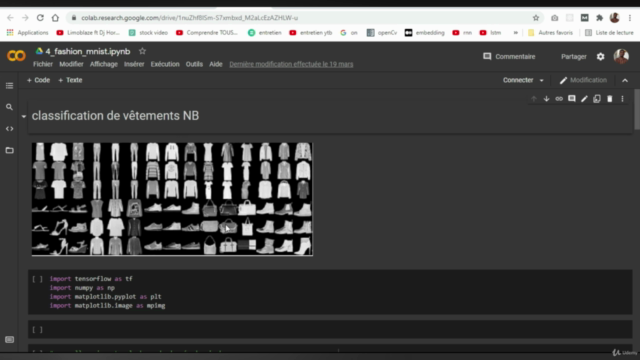The width and height of the screenshot is (640, 360).
Task: Open the Outils menu
Action: click(194, 64)
